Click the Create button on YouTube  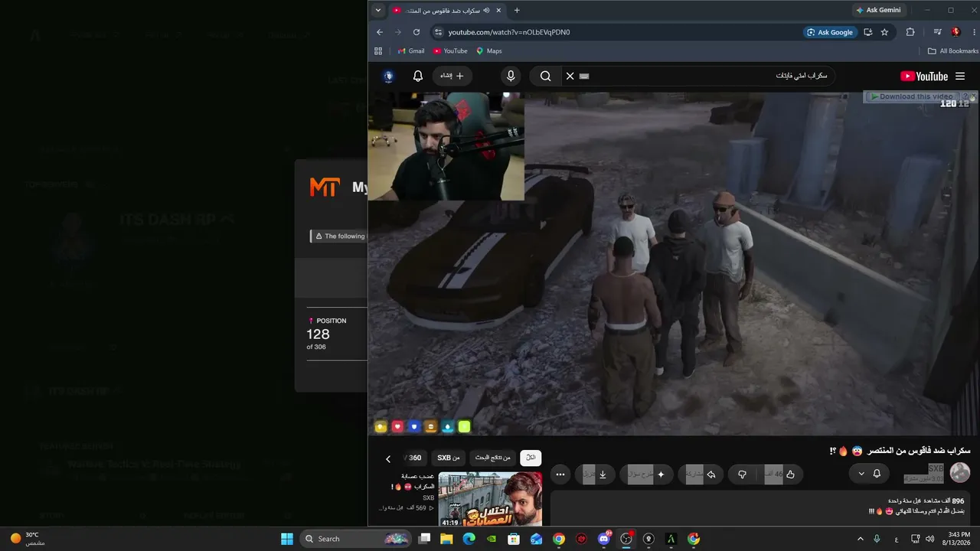(x=452, y=76)
